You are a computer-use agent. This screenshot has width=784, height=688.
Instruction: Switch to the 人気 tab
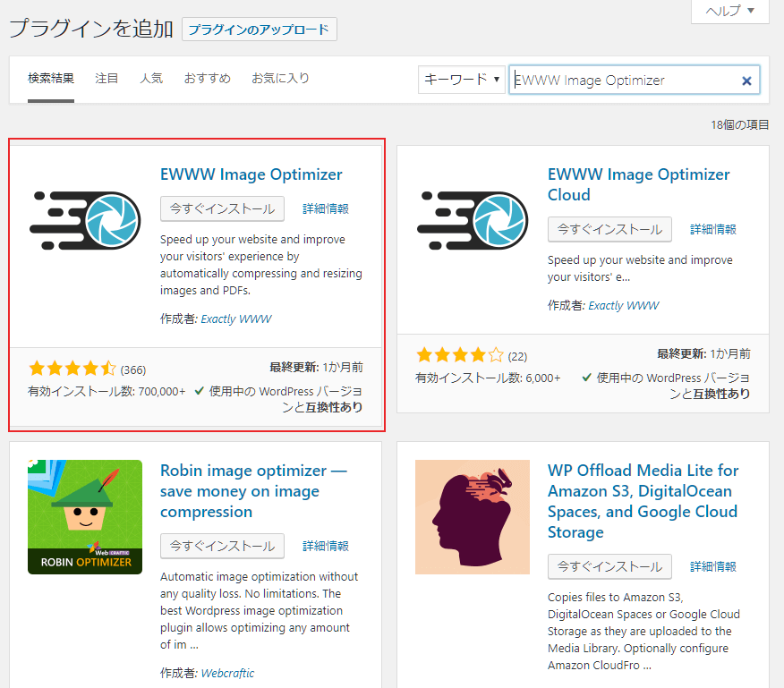(151, 79)
